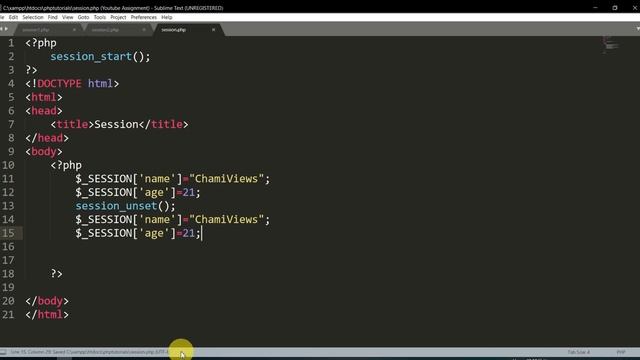
Task: Open the Project menu
Action: pyautogui.click(x=118, y=17)
